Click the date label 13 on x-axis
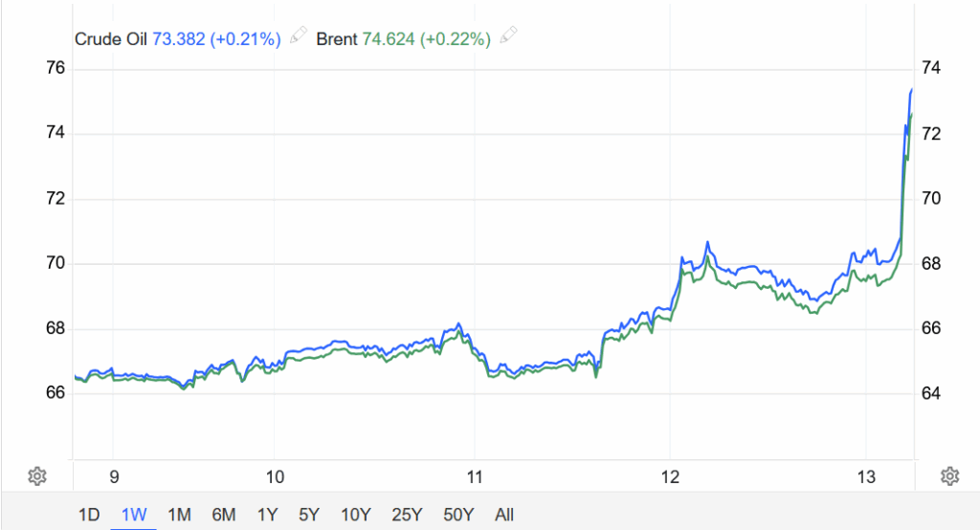 pyautogui.click(x=866, y=477)
